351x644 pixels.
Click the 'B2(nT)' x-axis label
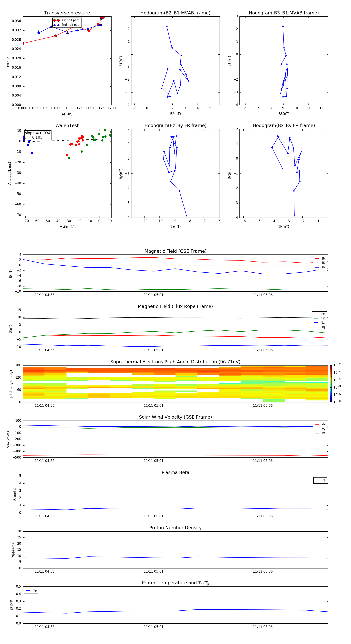[x=175, y=114]
